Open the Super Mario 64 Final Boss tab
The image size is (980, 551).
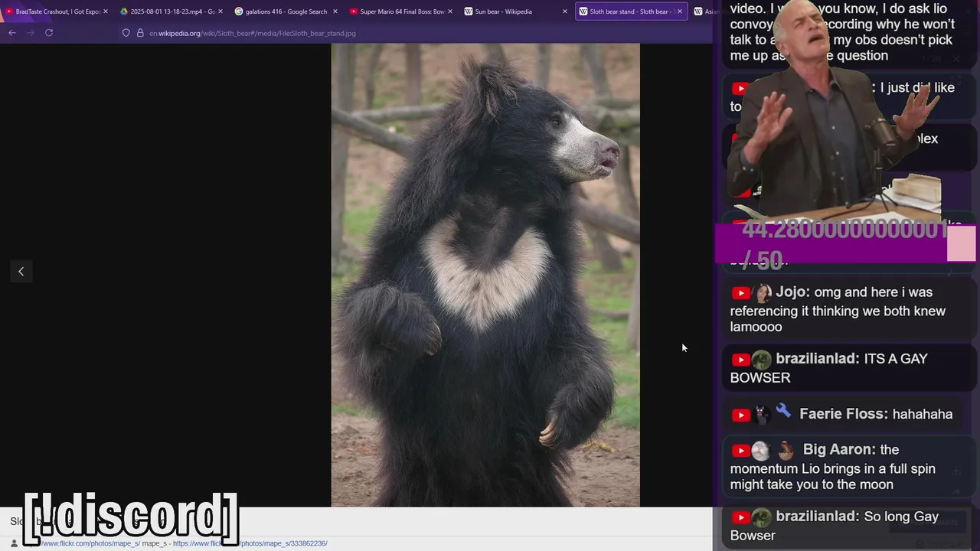point(400,11)
